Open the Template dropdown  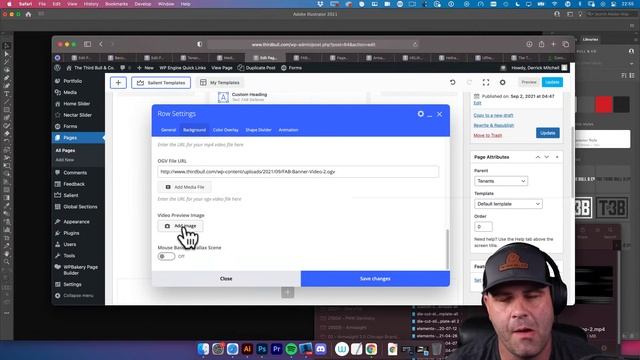point(508,204)
